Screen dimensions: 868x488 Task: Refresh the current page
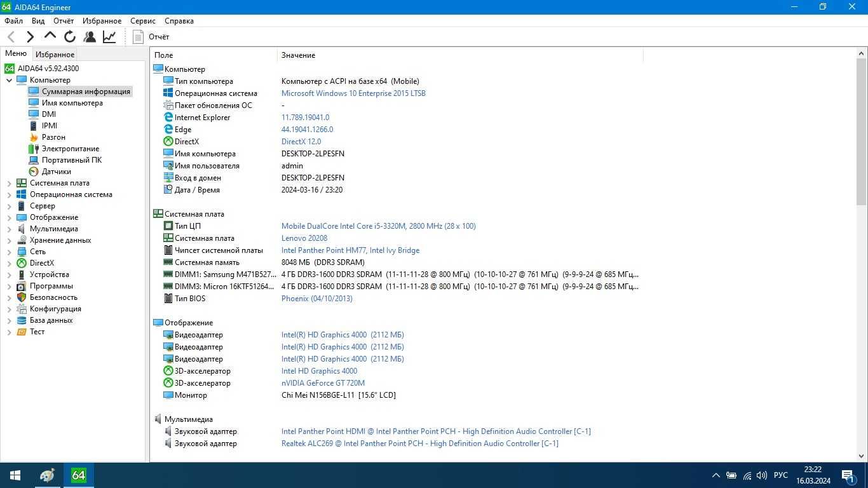coord(70,37)
